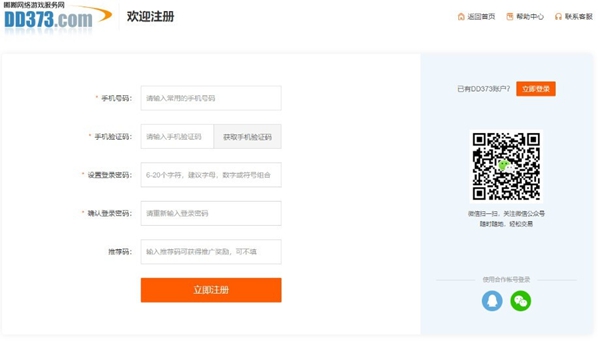Click the 推荐码 field label
The height and width of the screenshot is (360, 600).
tap(120, 252)
